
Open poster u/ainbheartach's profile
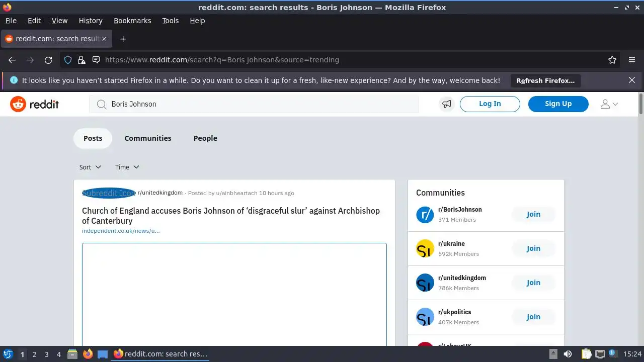(236, 193)
